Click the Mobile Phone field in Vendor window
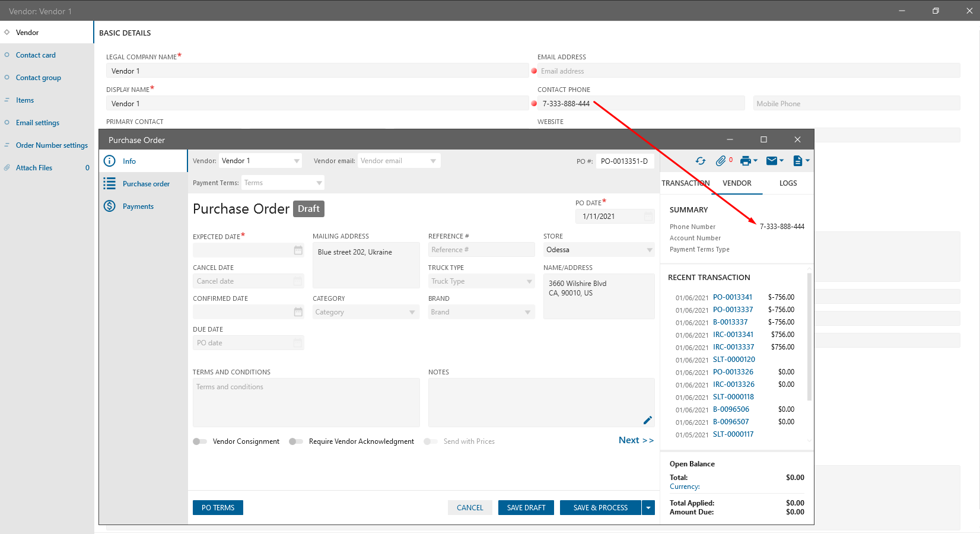This screenshot has height=534, width=980. click(857, 104)
